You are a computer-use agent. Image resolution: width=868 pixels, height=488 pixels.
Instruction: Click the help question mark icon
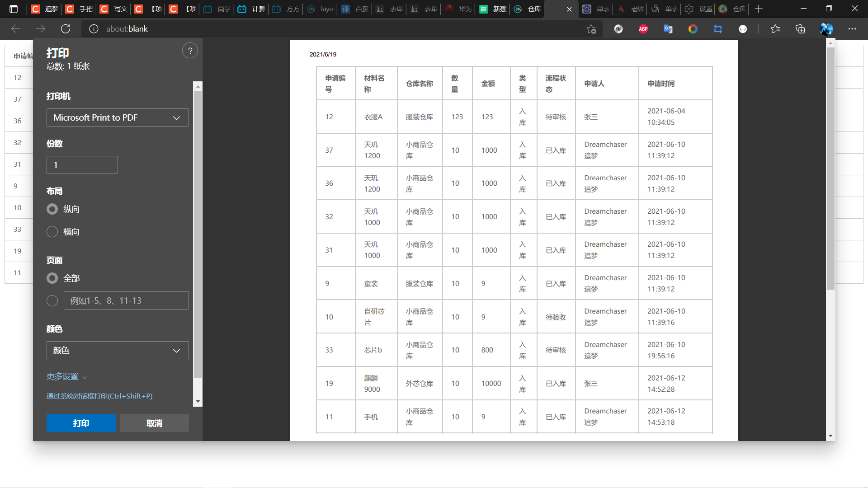point(190,51)
